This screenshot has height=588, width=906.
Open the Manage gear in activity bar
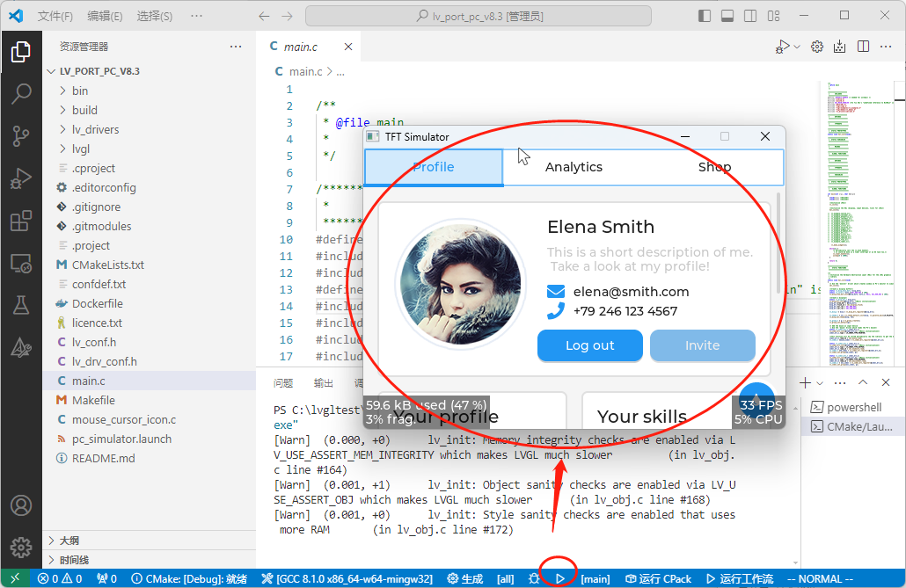(x=21, y=547)
